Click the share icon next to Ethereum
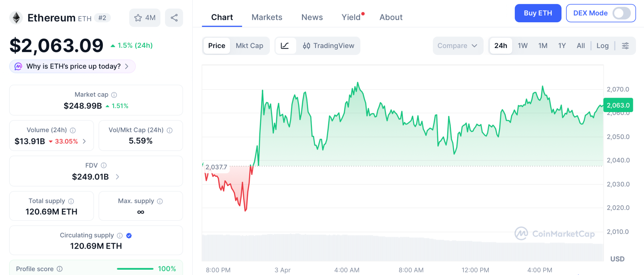644x275 pixels. 174,18
